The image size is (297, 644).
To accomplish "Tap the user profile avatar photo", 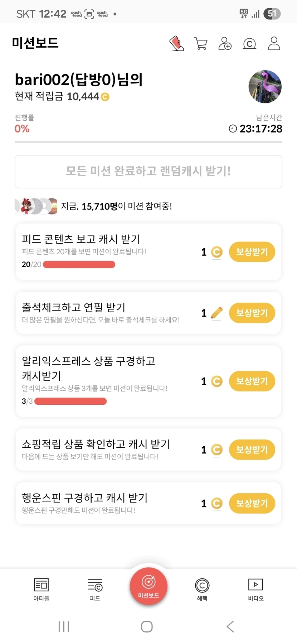I will pos(265,87).
